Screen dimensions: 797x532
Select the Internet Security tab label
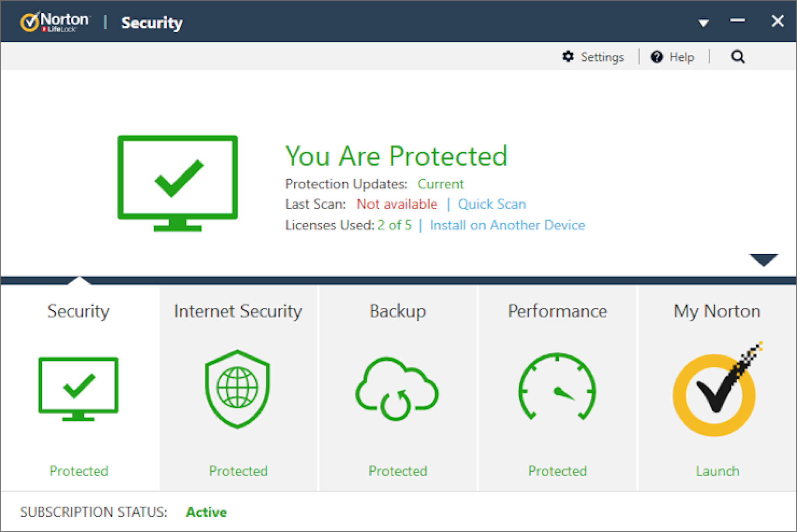click(238, 311)
